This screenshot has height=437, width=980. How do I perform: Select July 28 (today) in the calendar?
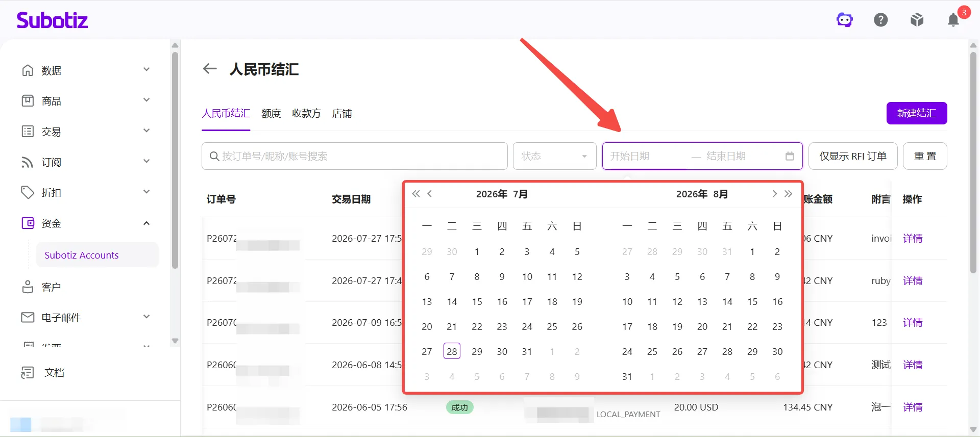452,351
